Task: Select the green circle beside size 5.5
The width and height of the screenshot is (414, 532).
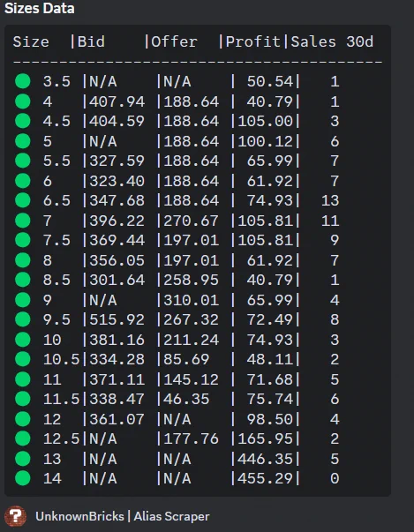Action: coord(23,161)
